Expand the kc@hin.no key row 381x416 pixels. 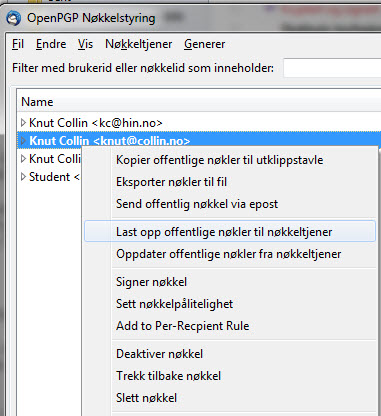(x=23, y=123)
